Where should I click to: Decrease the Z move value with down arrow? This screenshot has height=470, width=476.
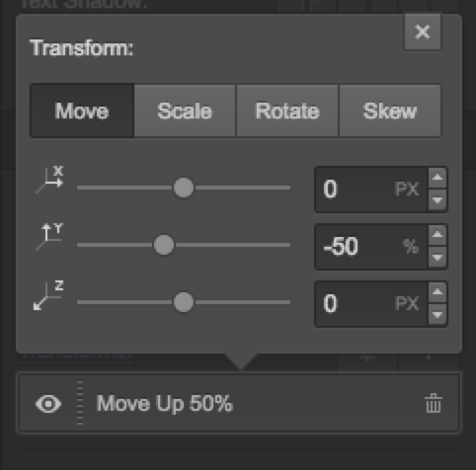coord(437,314)
